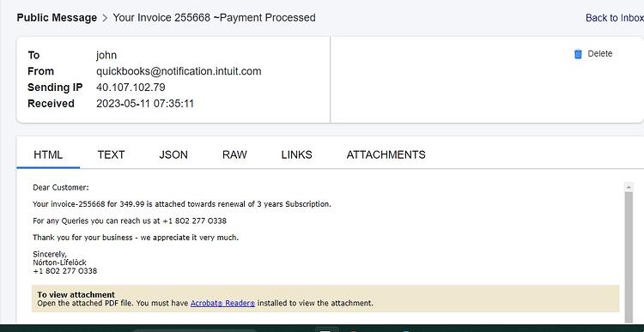The height and width of the screenshot is (332, 644).
Task: Switch to the JSON tab
Action: click(x=173, y=154)
